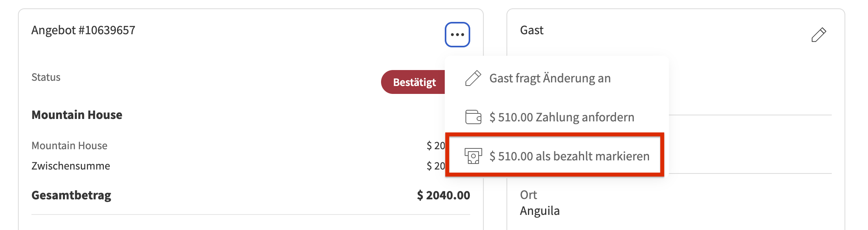Click the Anguila location value
This screenshot has height=230, width=868.
tap(540, 211)
